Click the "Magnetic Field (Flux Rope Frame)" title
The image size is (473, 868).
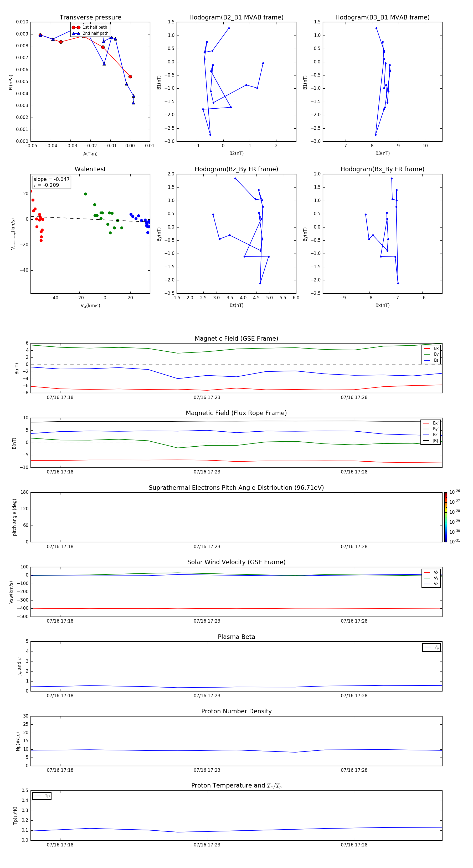coord(236,413)
